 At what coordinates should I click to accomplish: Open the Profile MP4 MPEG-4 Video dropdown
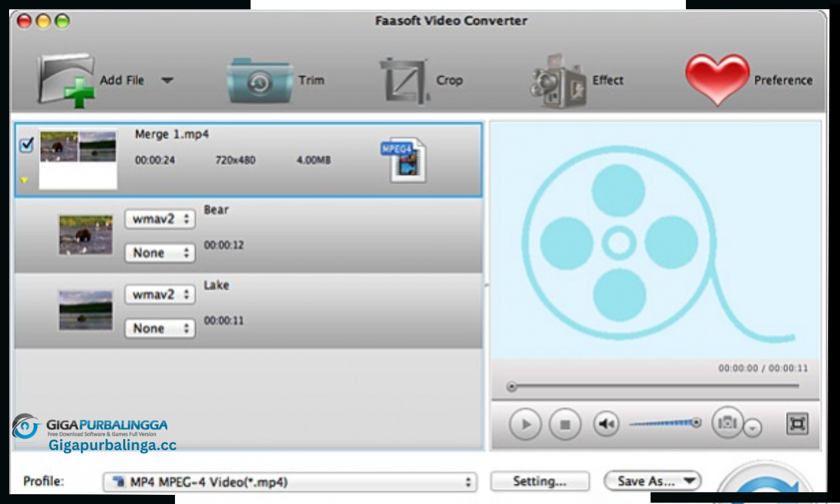[290, 482]
